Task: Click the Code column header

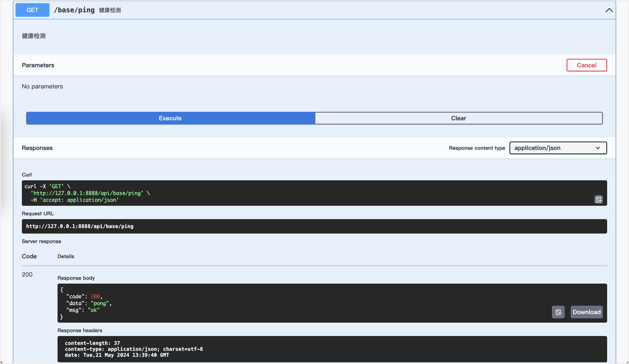Action: [29, 256]
